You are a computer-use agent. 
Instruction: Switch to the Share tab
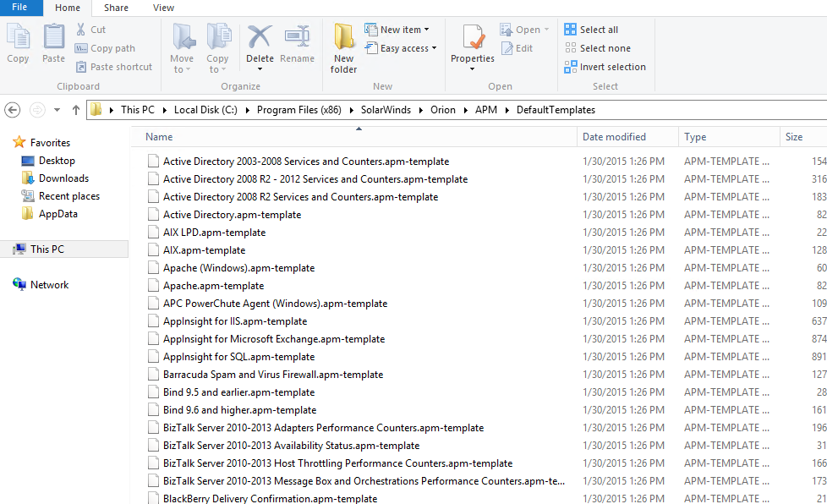point(116,8)
